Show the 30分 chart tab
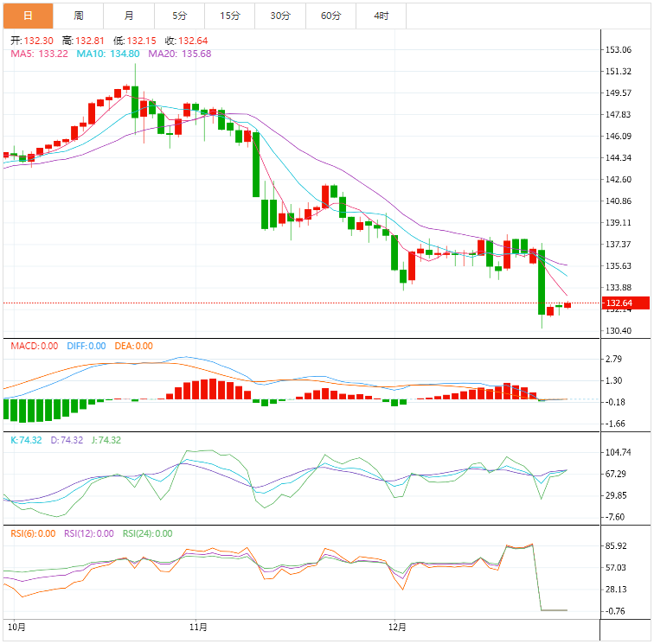654x644 pixels. click(x=280, y=16)
